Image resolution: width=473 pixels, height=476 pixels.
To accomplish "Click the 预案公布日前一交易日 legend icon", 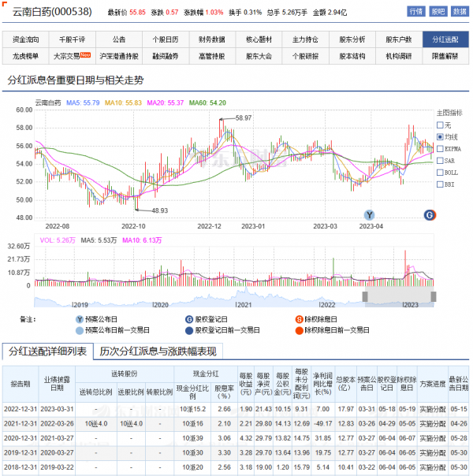I will coord(79,329).
